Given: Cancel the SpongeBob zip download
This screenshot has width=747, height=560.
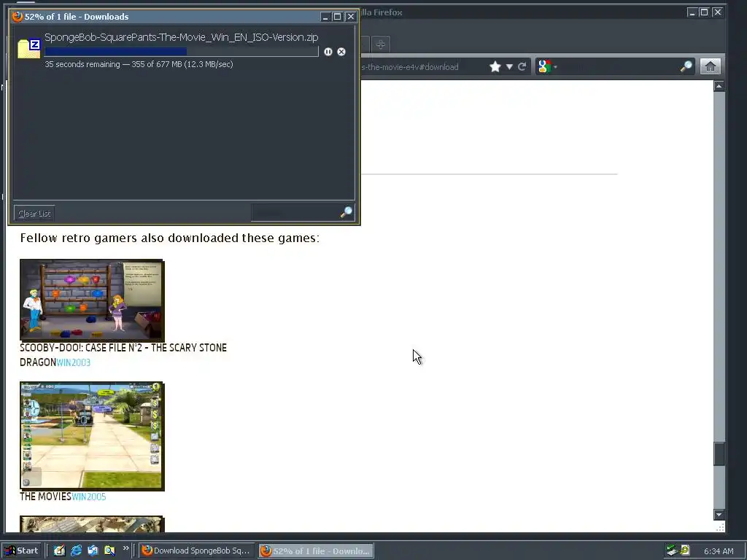Looking at the screenshot, I should [341, 52].
